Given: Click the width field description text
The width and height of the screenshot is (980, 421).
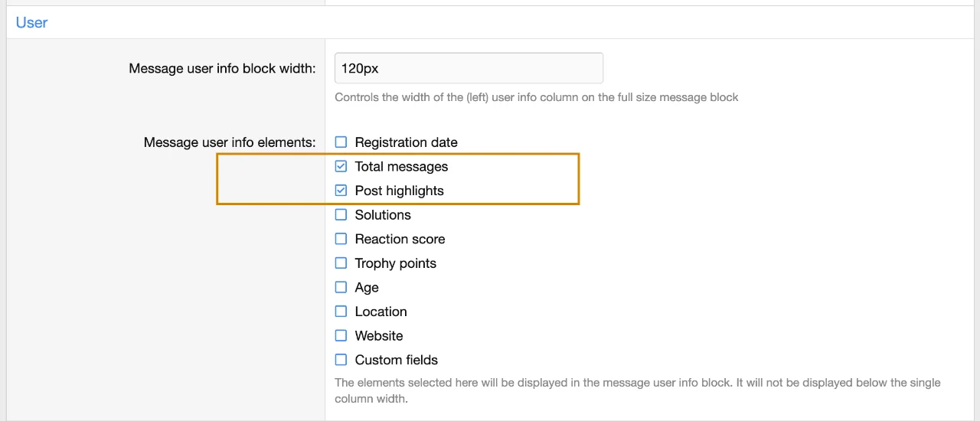Looking at the screenshot, I should point(536,97).
